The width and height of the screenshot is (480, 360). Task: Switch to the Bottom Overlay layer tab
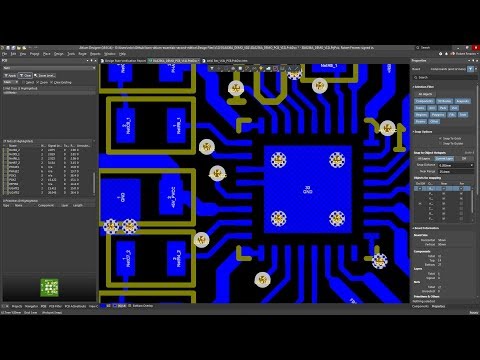(141, 306)
